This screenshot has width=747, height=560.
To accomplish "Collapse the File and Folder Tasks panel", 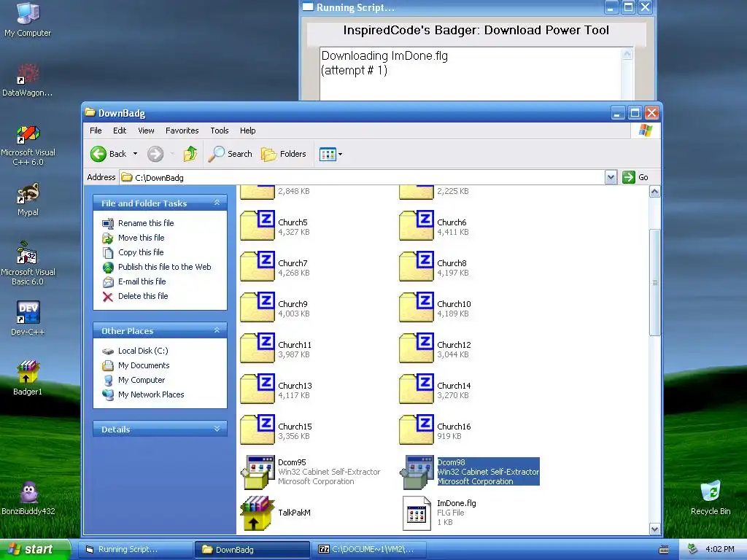I will [x=217, y=203].
